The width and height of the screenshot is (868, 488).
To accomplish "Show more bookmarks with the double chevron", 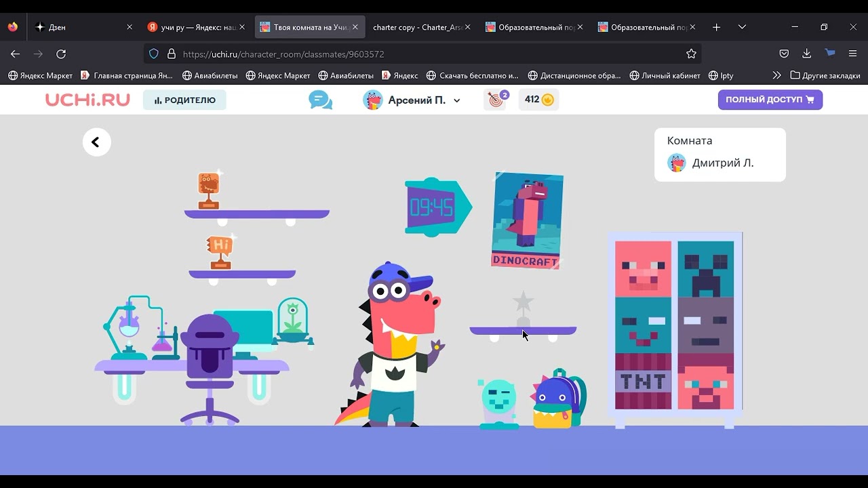I will click(x=776, y=75).
